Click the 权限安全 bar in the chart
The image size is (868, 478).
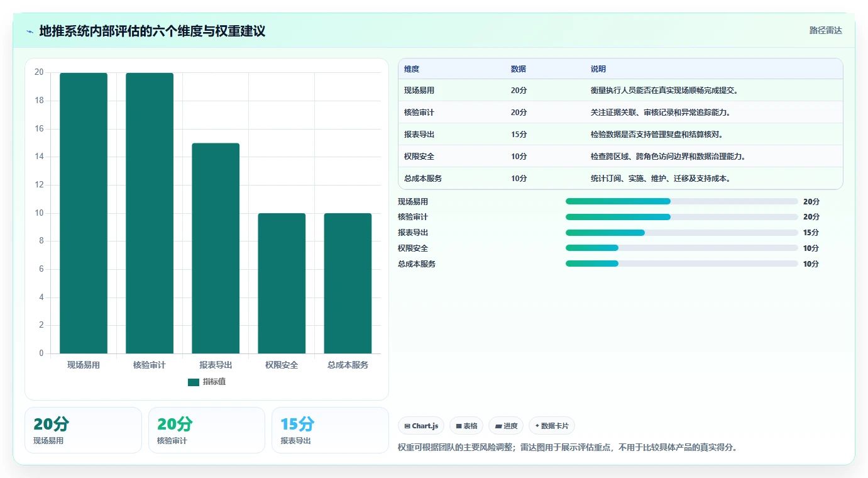click(282, 283)
